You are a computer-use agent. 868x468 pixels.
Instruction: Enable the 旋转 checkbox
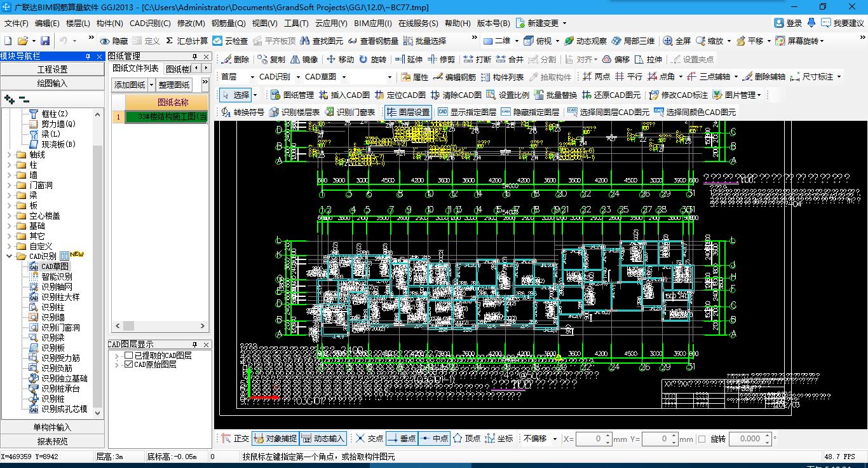(x=702, y=439)
